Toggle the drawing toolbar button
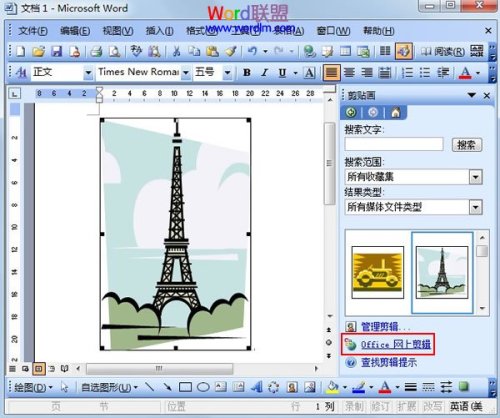500x418 pixels. (403, 52)
